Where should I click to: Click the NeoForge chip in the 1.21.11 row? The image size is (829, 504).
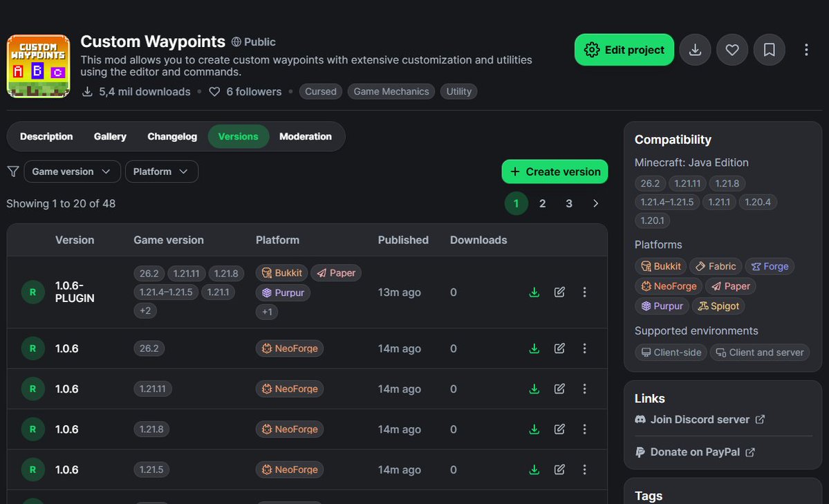point(290,389)
